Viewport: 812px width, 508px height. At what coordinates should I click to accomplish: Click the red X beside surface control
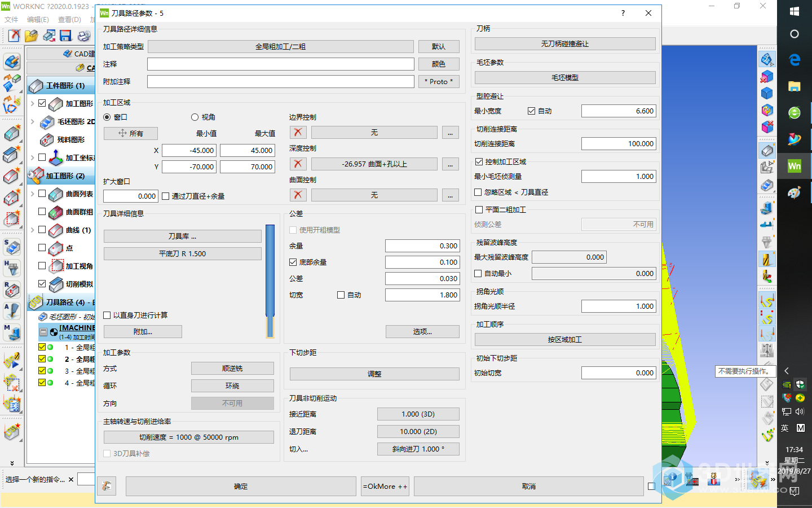[298, 195]
